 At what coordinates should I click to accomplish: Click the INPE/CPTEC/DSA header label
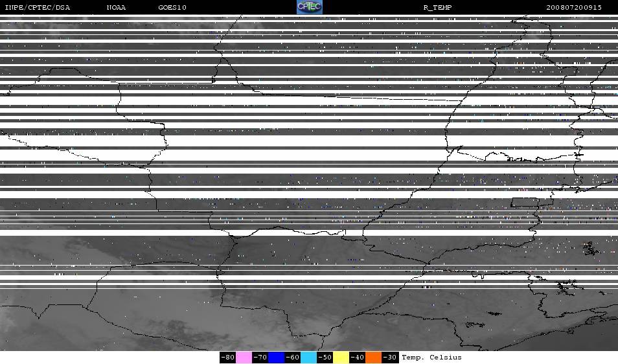[38, 8]
